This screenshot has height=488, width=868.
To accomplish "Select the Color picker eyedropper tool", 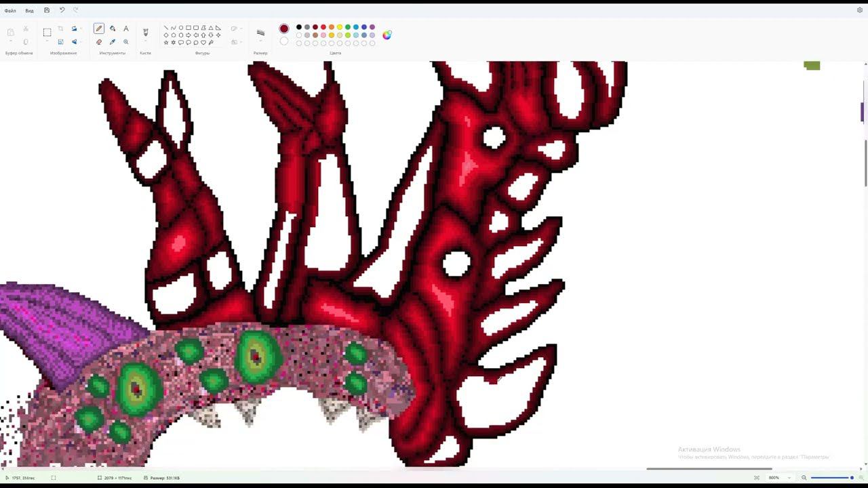I will tap(113, 42).
